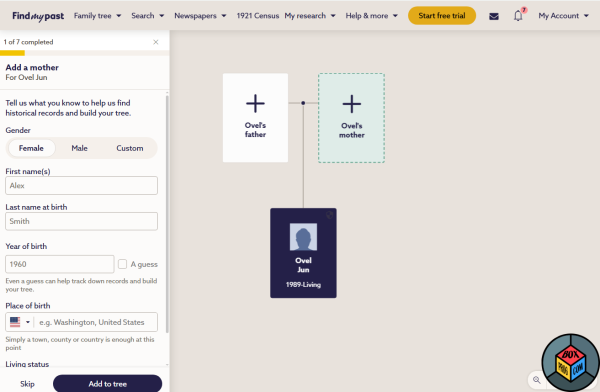Click the form panel vertical scrollbar

[167, 214]
